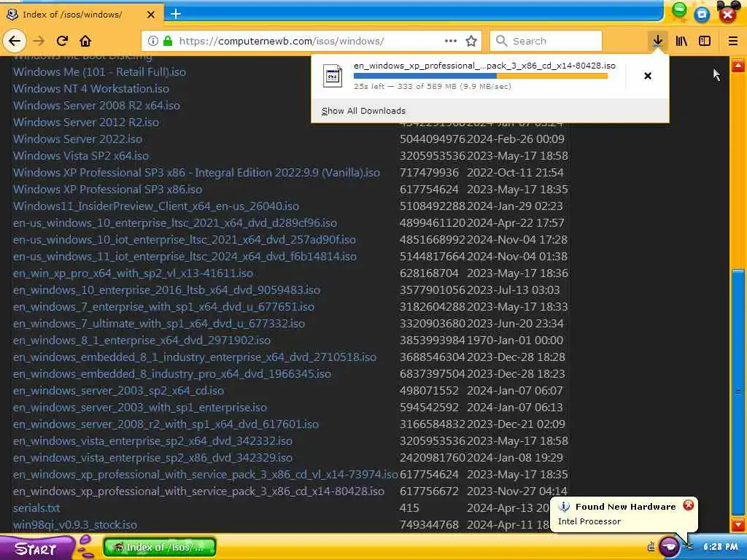Viewport: 747px width, 560px height.
Task: Click the green minimize window button
Action: 679,10
